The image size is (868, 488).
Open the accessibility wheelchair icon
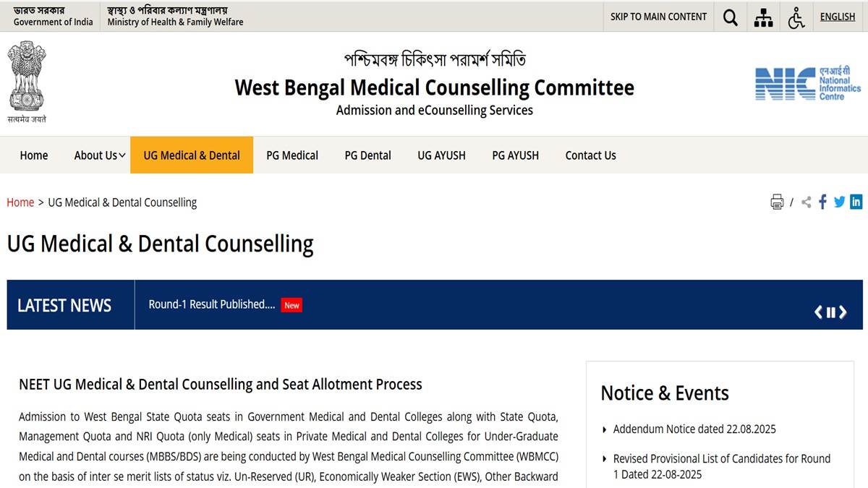pos(796,17)
